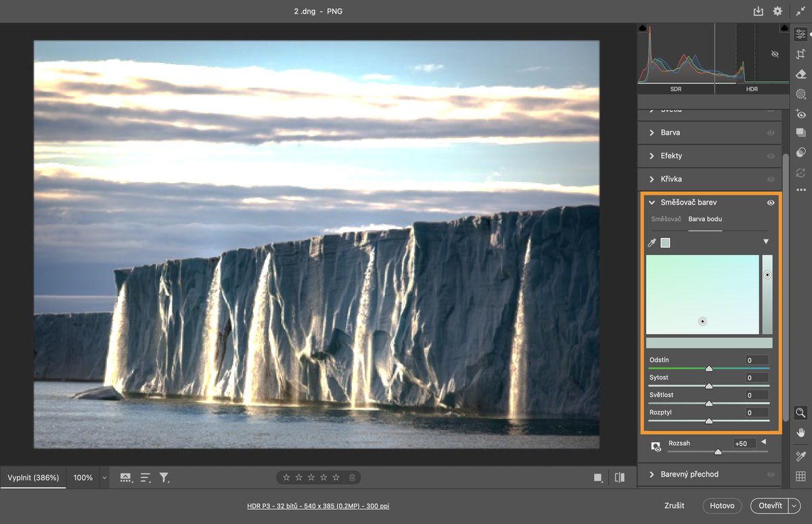Select the Zoom (magnifier) tool
The image size is (812, 524).
(800, 412)
